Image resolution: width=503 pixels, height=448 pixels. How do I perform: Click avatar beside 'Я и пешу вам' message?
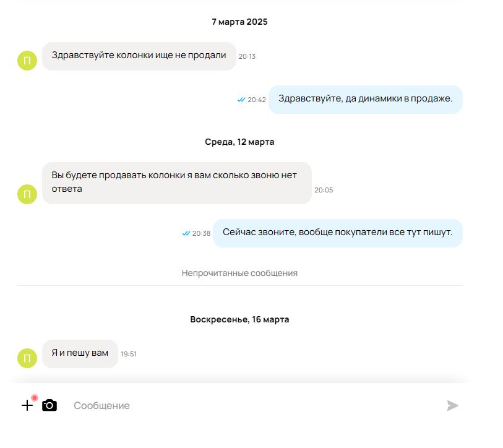pyautogui.click(x=27, y=358)
